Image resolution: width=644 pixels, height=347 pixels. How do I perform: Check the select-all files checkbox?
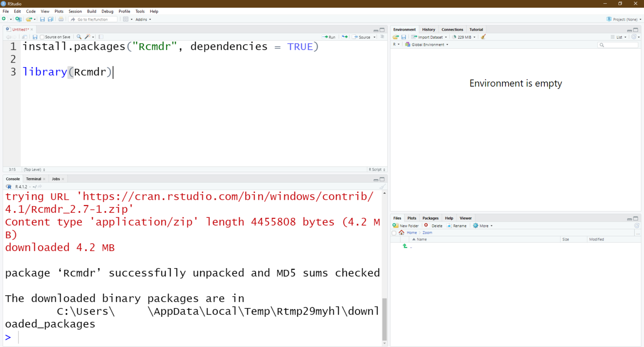(x=394, y=233)
